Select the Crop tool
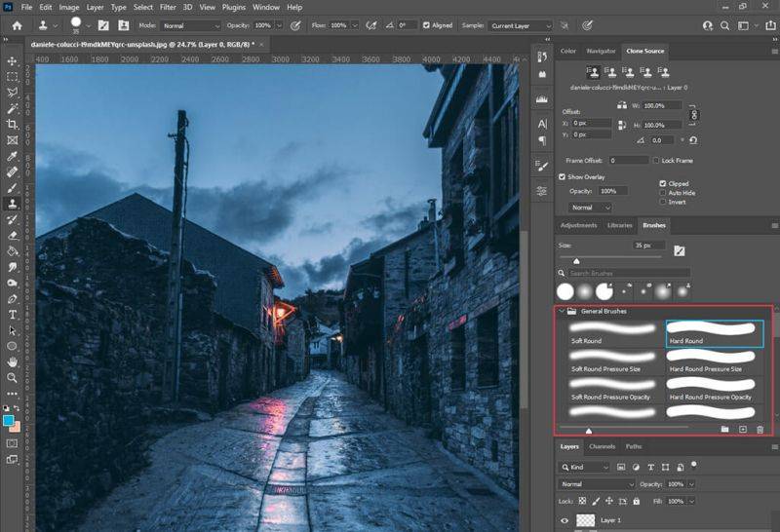The image size is (780, 532). [13, 124]
